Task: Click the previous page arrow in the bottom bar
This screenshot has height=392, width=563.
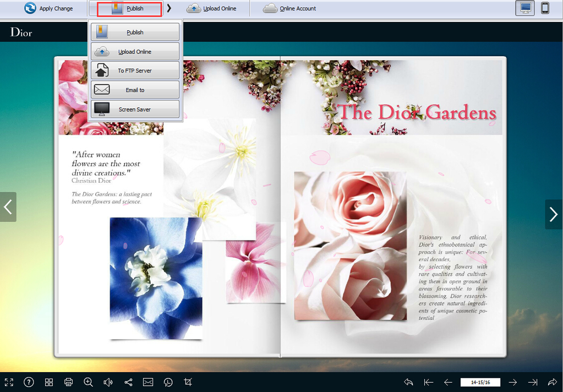Action: click(448, 382)
